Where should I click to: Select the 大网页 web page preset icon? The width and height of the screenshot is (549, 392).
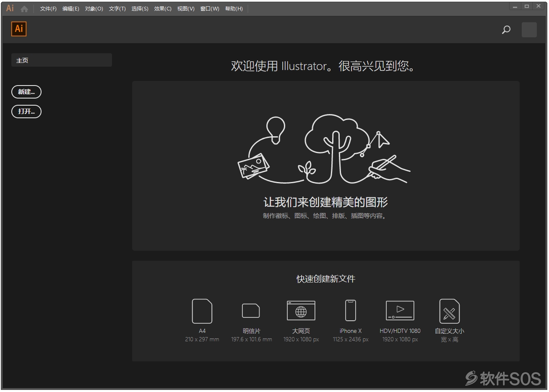[301, 311]
